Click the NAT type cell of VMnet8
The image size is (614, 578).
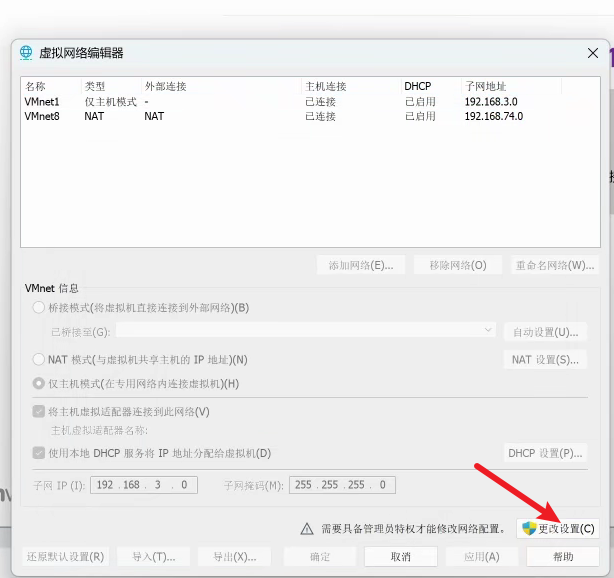(x=94, y=116)
